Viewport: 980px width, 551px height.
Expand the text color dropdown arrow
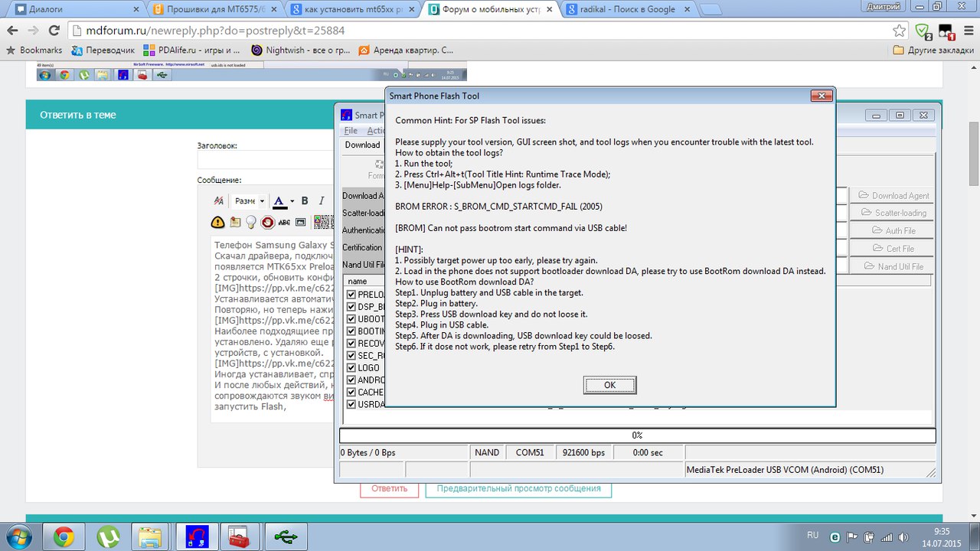292,202
